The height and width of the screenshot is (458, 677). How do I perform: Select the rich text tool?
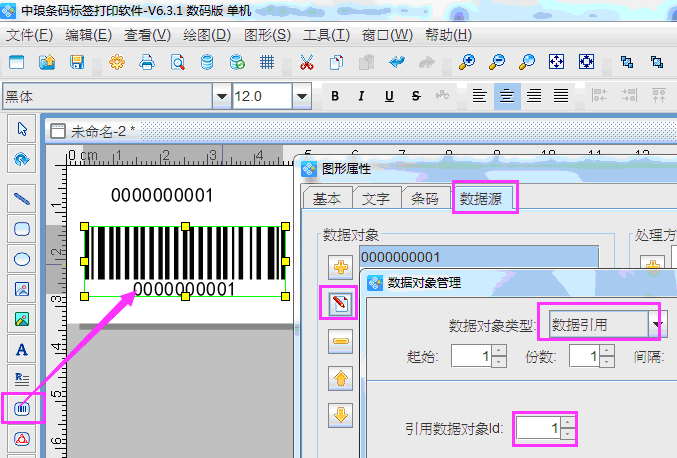pos(22,379)
